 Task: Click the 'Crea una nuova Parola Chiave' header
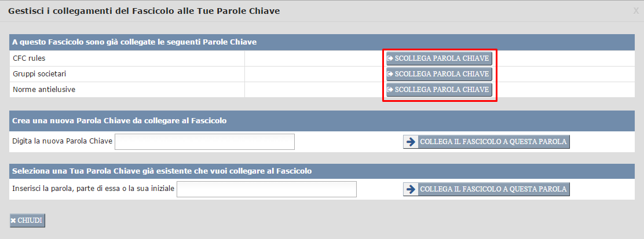pyautogui.click(x=119, y=121)
